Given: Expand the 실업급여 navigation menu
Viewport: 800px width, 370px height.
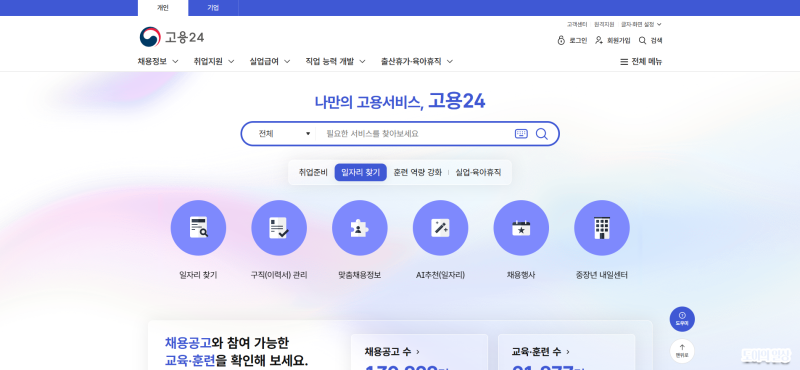Looking at the screenshot, I should [x=270, y=61].
